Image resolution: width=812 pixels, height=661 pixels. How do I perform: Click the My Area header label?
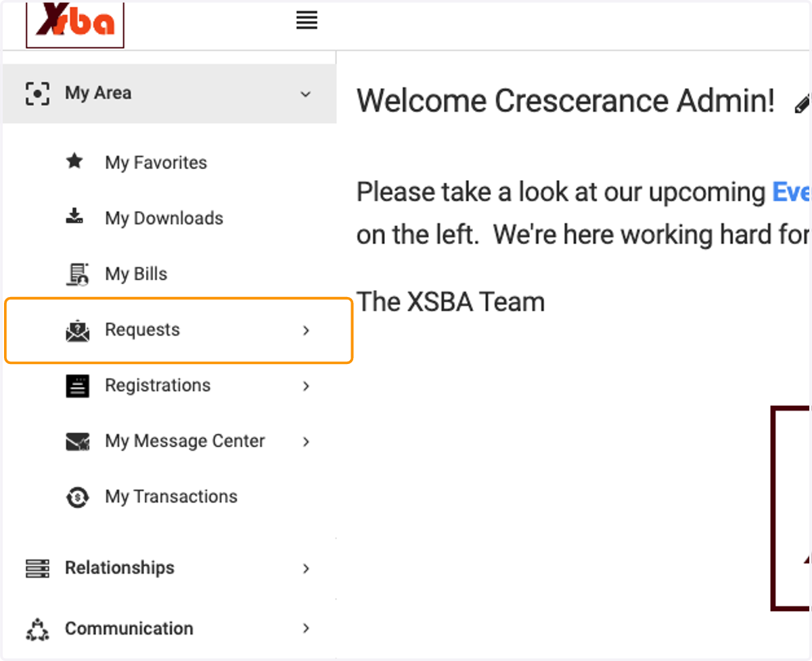[x=98, y=93]
